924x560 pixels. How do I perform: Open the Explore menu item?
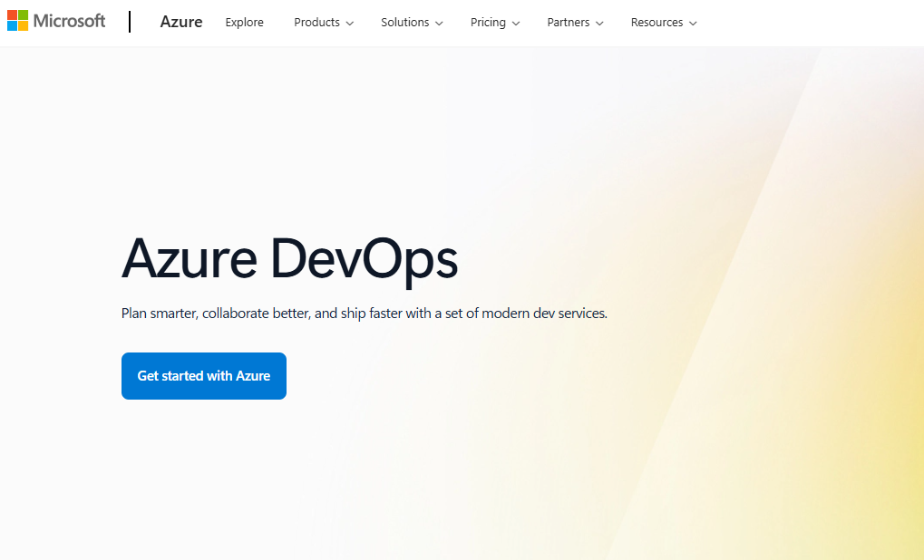pyautogui.click(x=244, y=23)
